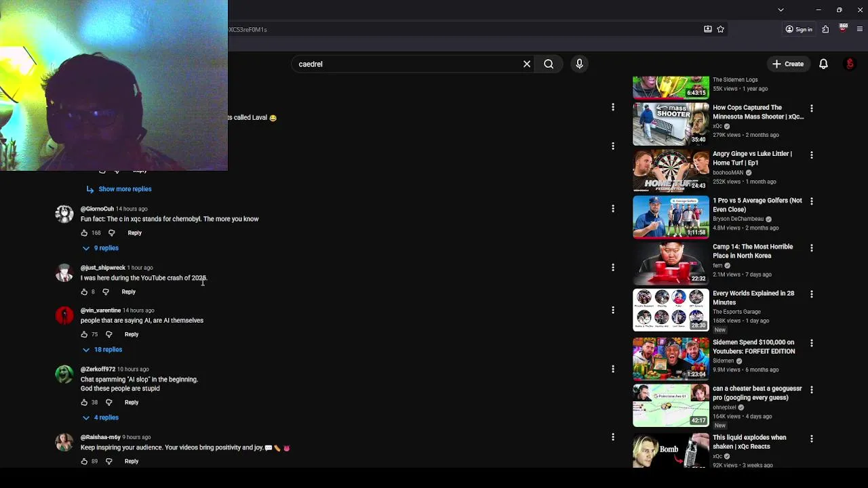868x488 pixels.
Task: Expand 18 replies under AI comment
Action: [x=102, y=350]
